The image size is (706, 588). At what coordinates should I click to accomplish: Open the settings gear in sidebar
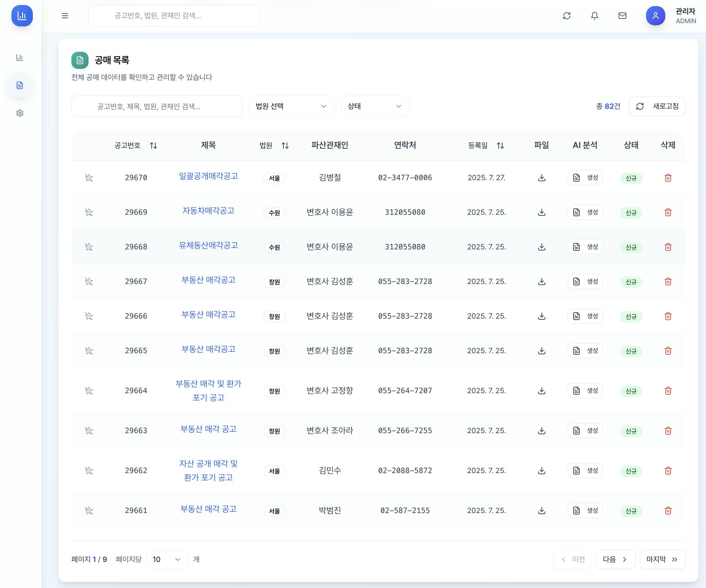(20, 113)
